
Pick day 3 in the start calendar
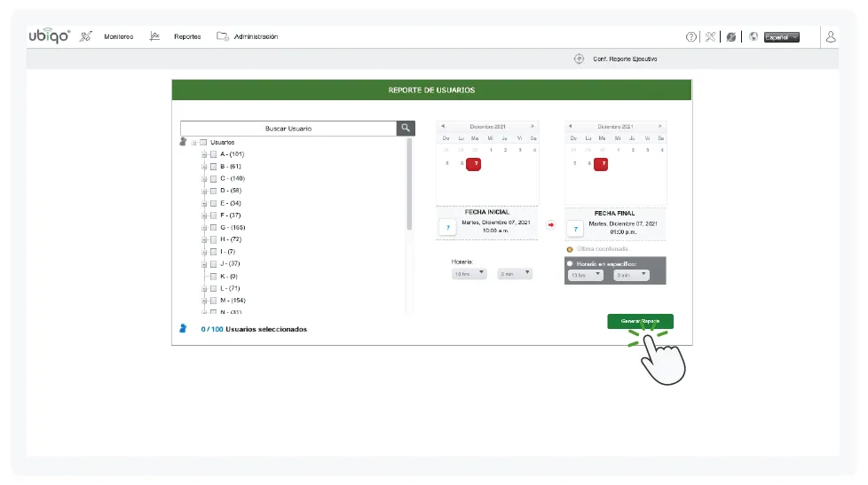point(520,150)
